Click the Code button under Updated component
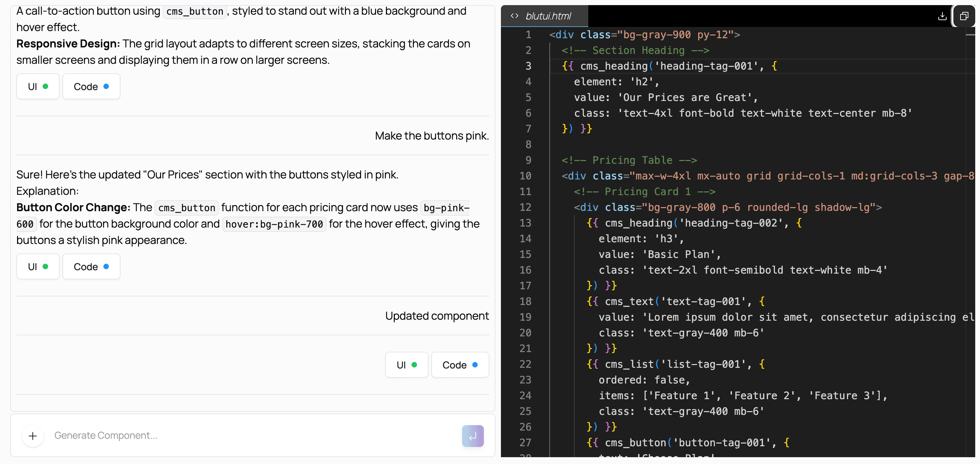The width and height of the screenshot is (980, 464). (x=460, y=365)
